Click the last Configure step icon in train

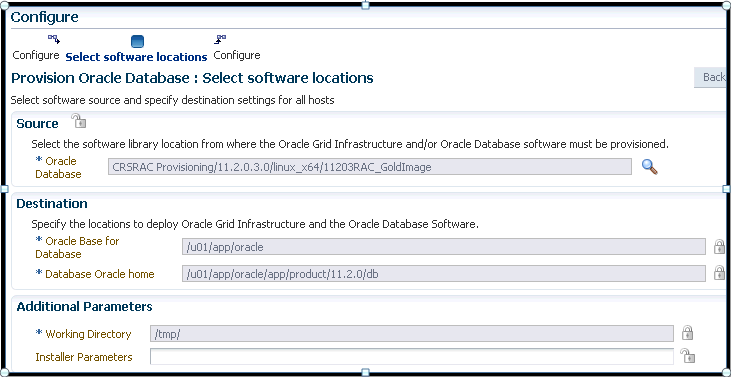click(x=220, y=39)
